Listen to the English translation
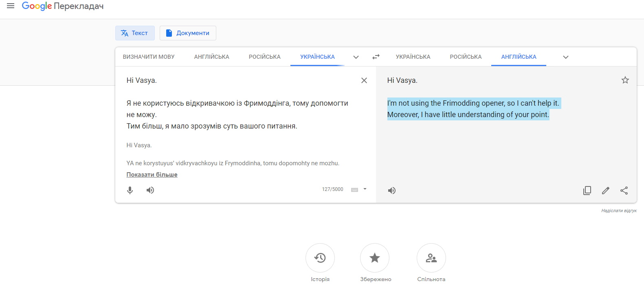Image resolution: width=644 pixels, height=295 pixels. pos(392,191)
